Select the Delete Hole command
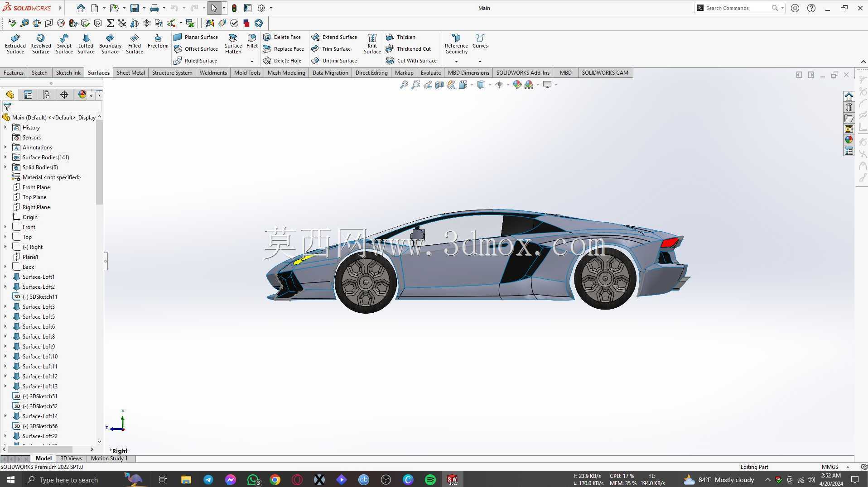Screen dimensions: 868x487 282,61
